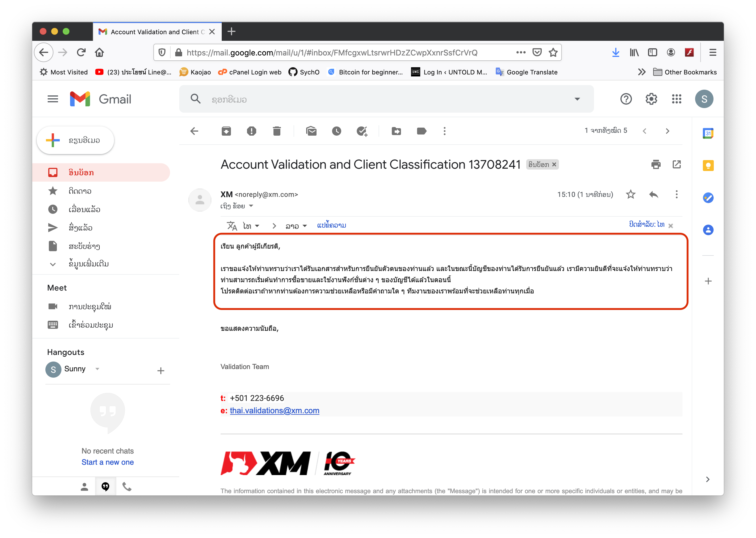Open the message three-dot more menu
Image resolution: width=756 pixels, height=538 pixels.
(676, 195)
